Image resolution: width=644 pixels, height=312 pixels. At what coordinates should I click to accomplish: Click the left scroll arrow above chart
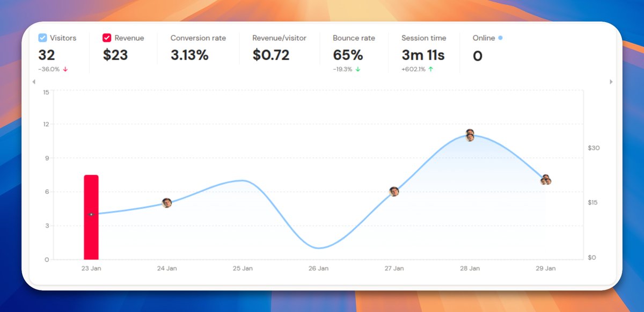33,82
